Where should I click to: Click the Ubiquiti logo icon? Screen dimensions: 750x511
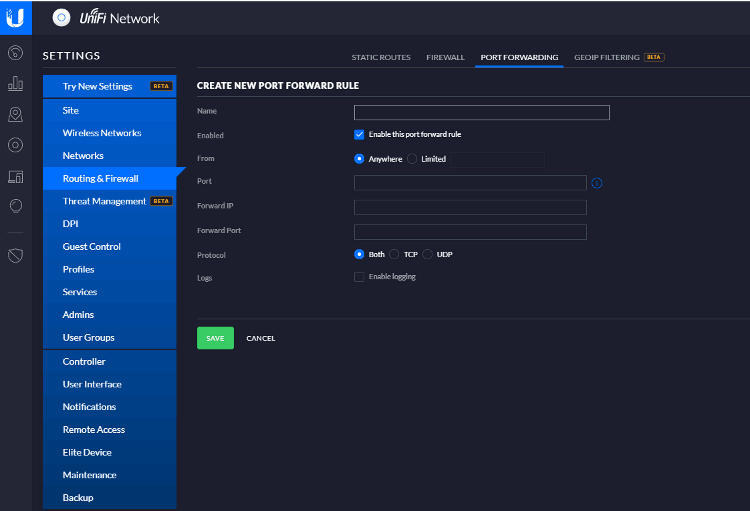tap(15, 17)
